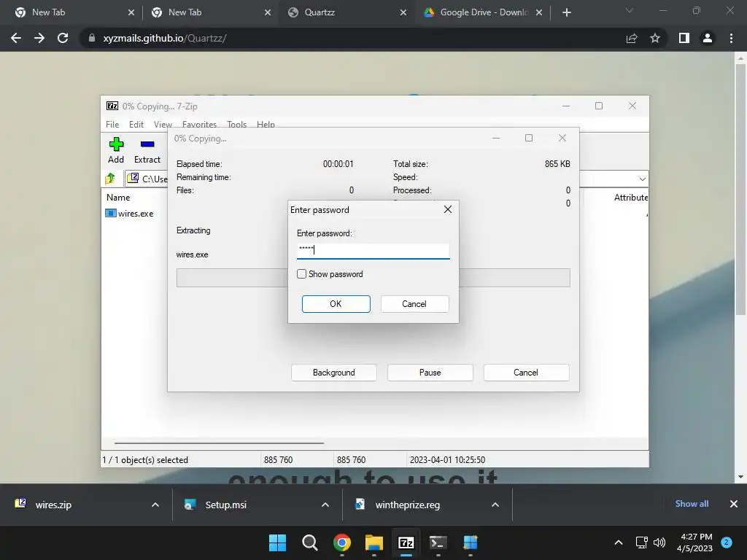The width and height of the screenshot is (747, 560).
Task: Click the 7-Zip Add toolbar icon
Action: coord(116,144)
